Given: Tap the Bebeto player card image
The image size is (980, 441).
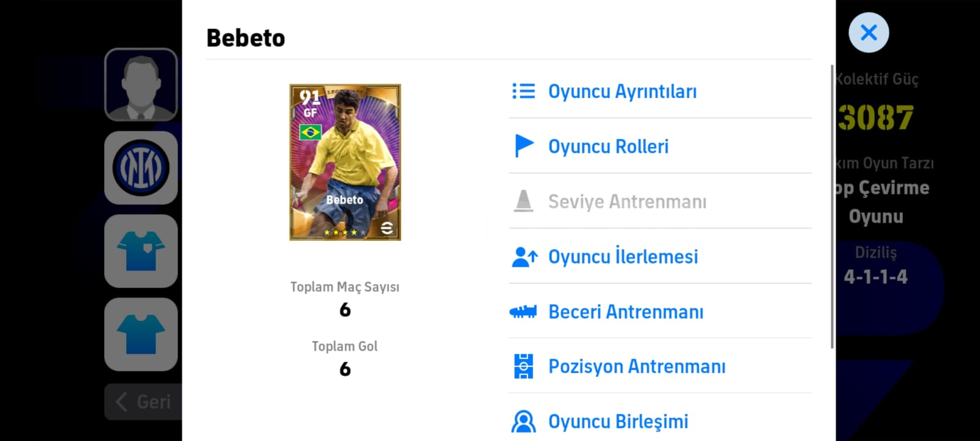Looking at the screenshot, I should 345,162.
